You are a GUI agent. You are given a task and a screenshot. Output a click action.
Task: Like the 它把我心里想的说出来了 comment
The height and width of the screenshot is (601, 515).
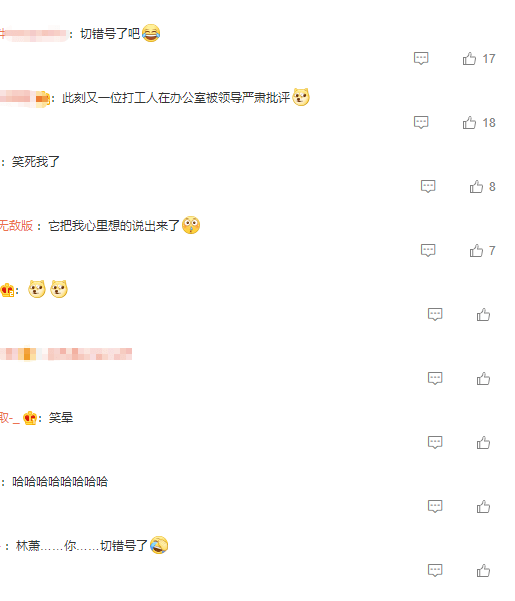pyautogui.click(x=476, y=251)
